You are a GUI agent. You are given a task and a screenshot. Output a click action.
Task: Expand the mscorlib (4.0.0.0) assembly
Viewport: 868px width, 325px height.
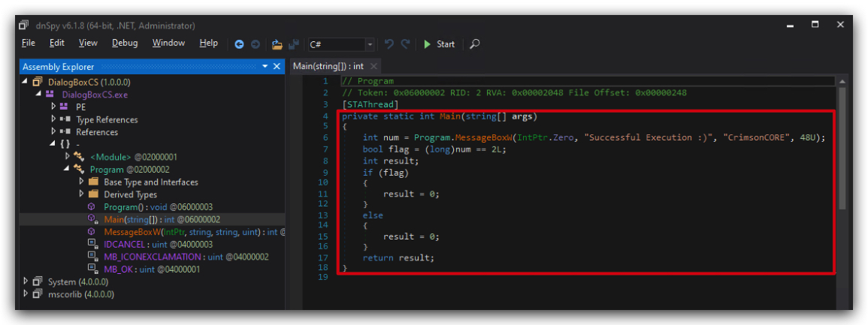(x=25, y=294)
